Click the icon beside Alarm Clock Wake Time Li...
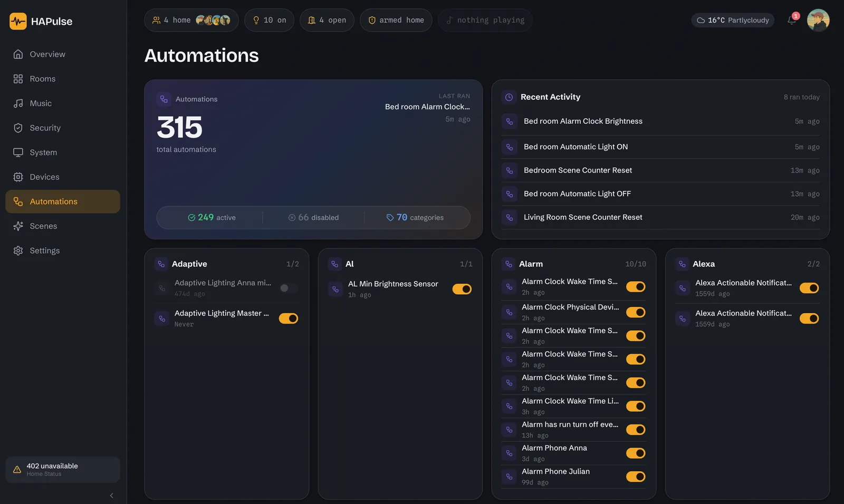Image resolution: width=844 pixels, height=504 pixels. click(x=509, y=406)
